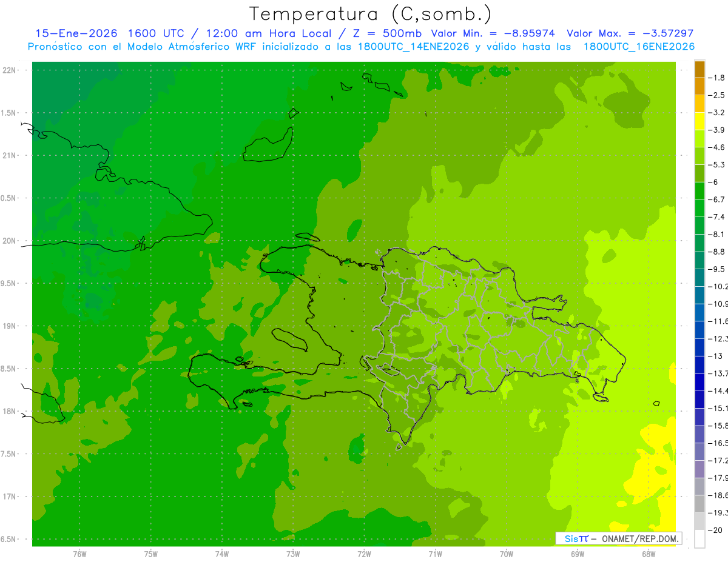Click the '-7.4' colorbar value

click(x=716, y=216)
